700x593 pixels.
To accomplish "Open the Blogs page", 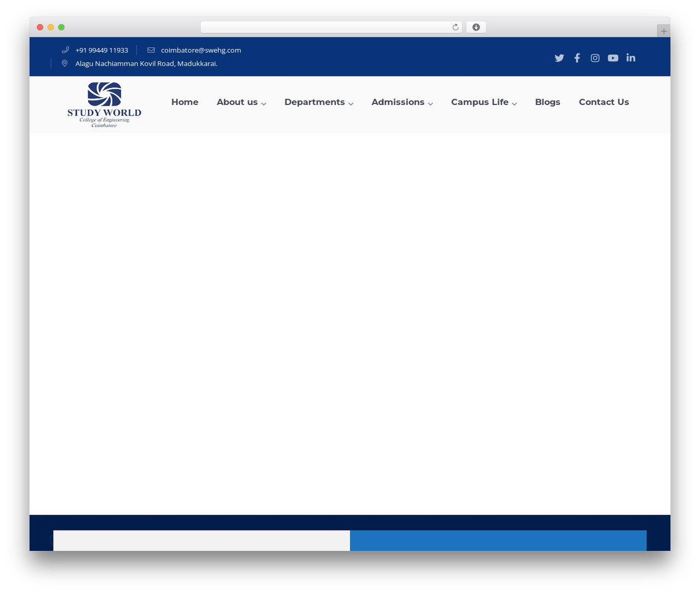I will coord(547,102).
